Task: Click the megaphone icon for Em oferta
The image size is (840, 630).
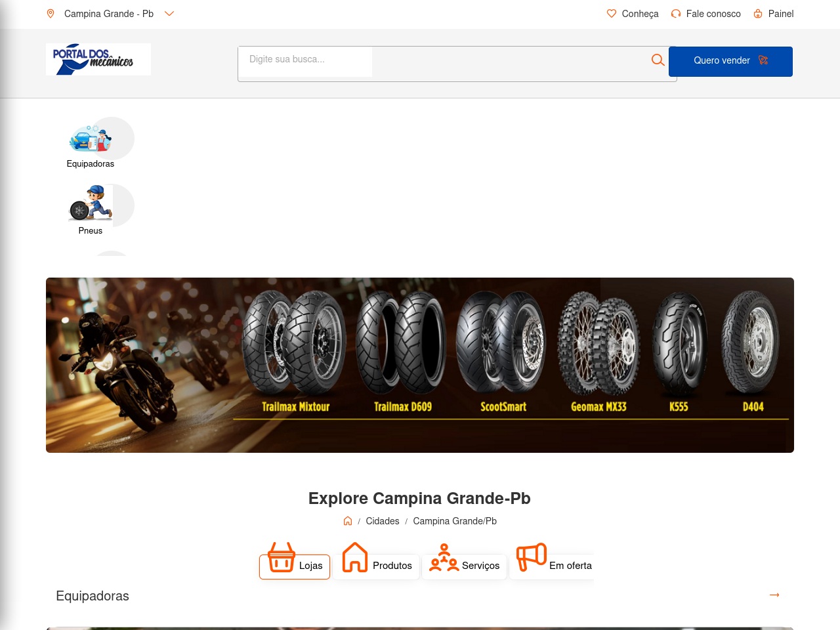Action: tap(532, 557)
